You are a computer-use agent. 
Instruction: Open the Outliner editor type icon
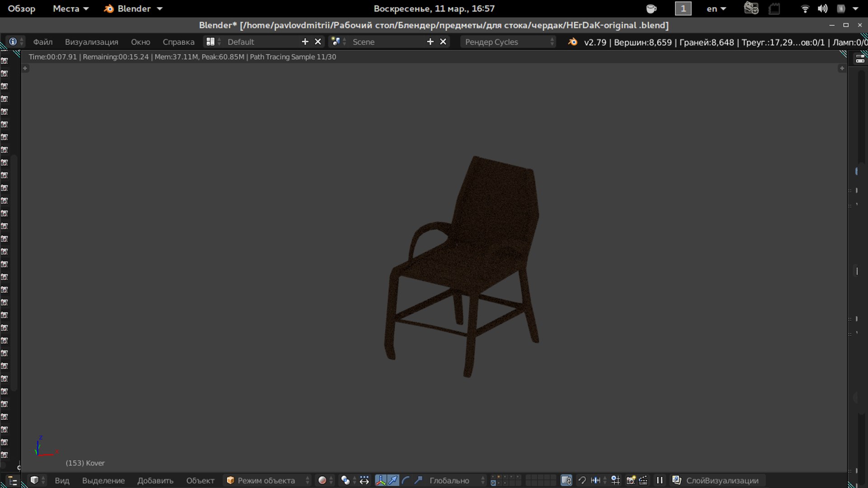pyautogui.click(x=12, y=481)
